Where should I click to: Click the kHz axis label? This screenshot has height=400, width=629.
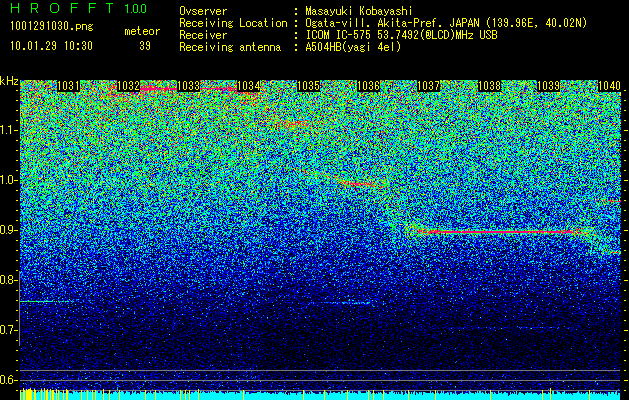click(x=9, y=81)
